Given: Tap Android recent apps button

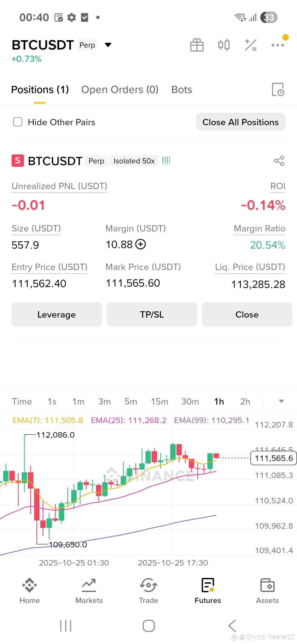Looking at the screenshot, I should tap(66, 626).
